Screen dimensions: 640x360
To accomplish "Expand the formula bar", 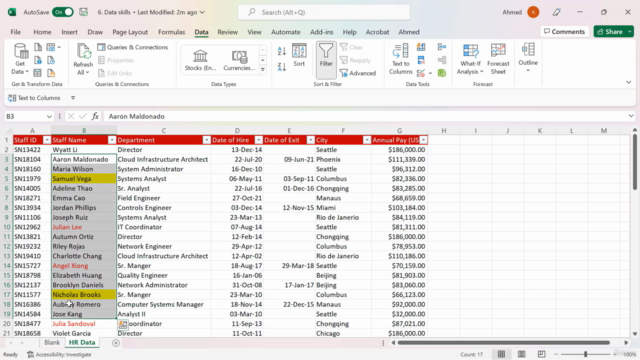I will point(631,116).
